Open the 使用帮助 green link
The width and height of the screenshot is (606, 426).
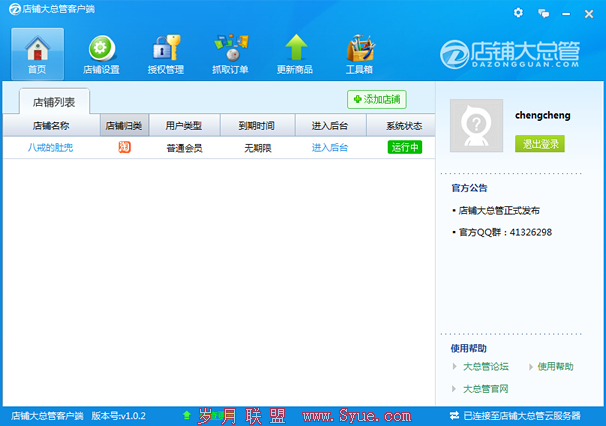[555, 366]
